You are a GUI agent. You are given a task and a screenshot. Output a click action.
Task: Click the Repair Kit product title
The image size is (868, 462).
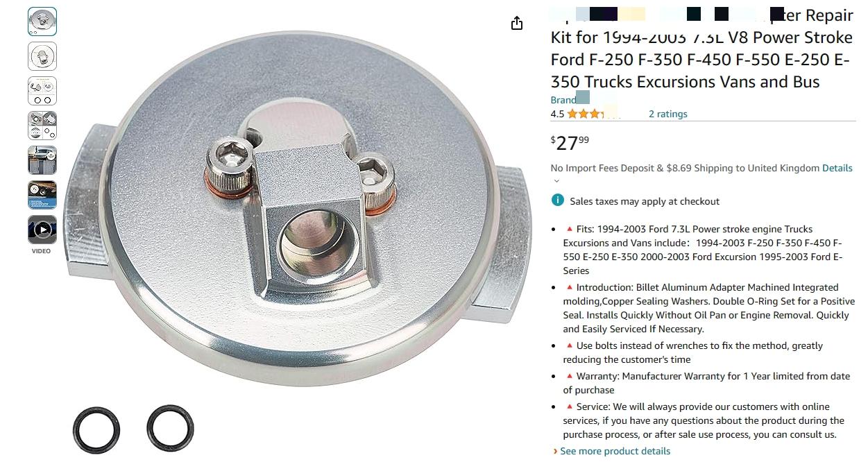(701, 49)
